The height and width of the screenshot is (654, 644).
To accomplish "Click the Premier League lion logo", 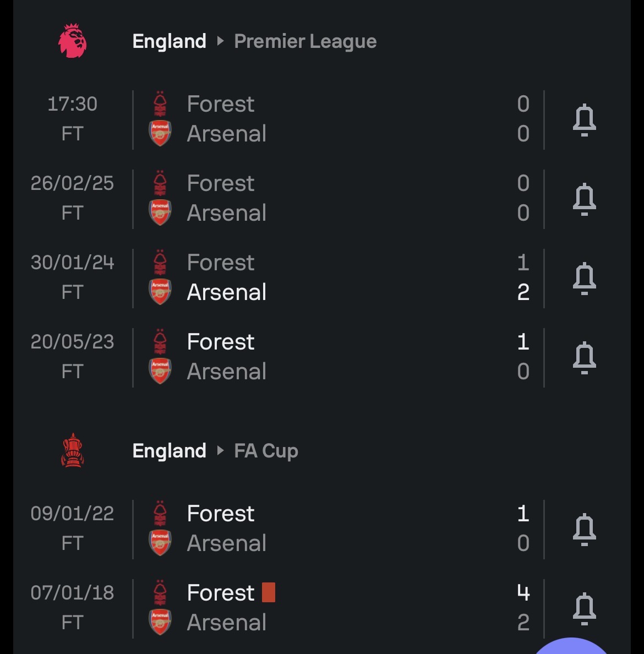I will click(x=72, y=41).
